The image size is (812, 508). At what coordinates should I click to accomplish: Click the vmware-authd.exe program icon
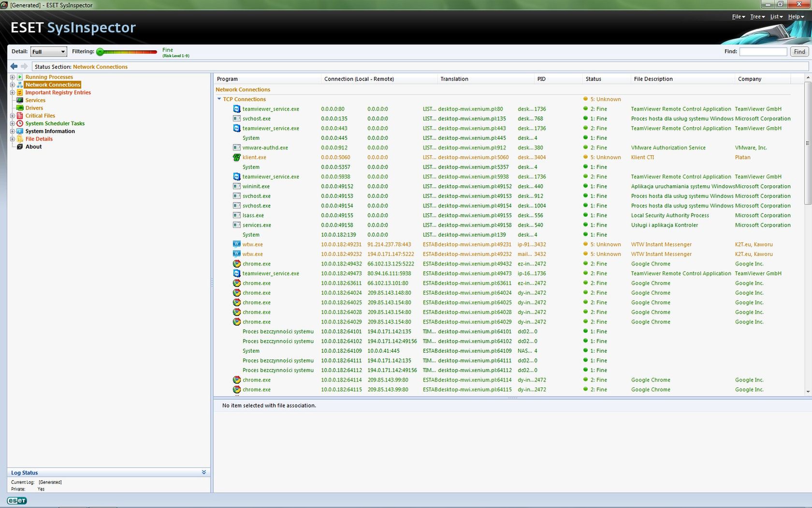(x=237, y=148)
